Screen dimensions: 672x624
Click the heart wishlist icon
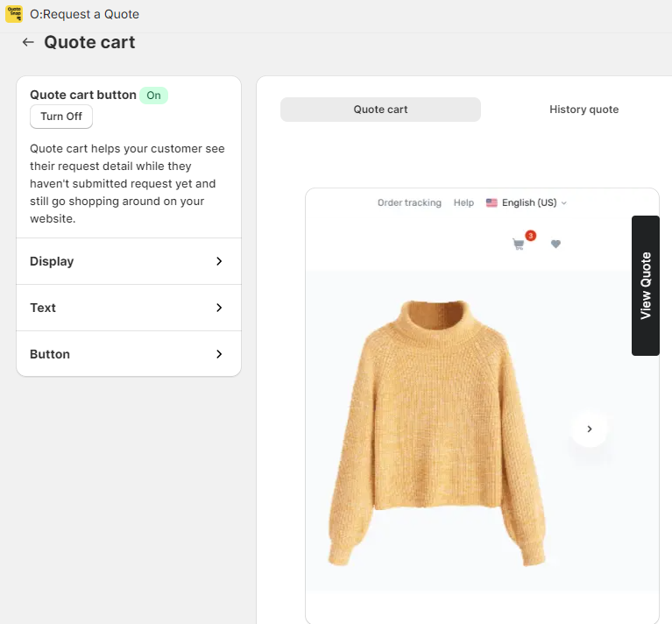[555, 245]
